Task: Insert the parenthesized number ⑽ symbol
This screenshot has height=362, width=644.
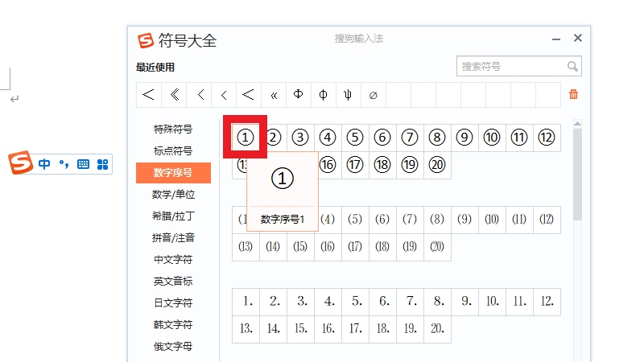Action: click(x=492, y=219)
